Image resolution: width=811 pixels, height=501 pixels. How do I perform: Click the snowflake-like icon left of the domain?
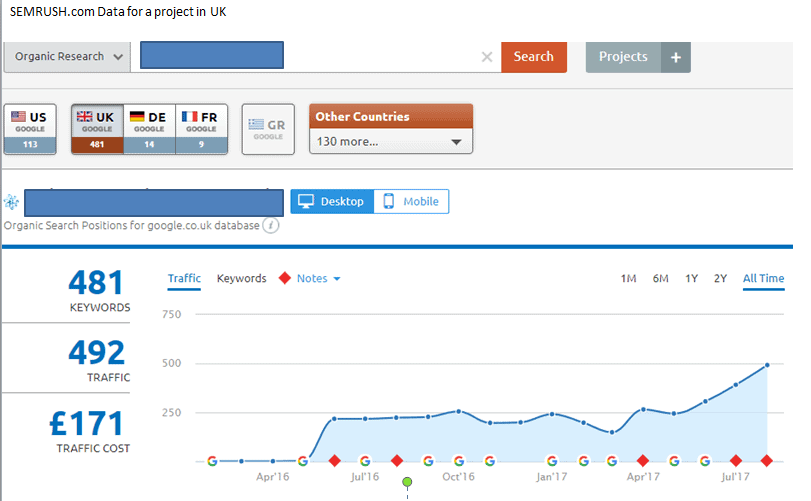pyautogui.click(x=11, y=202)
